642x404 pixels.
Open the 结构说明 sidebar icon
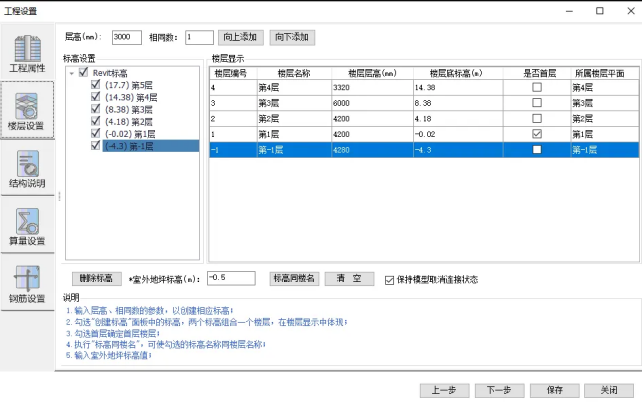28,170
